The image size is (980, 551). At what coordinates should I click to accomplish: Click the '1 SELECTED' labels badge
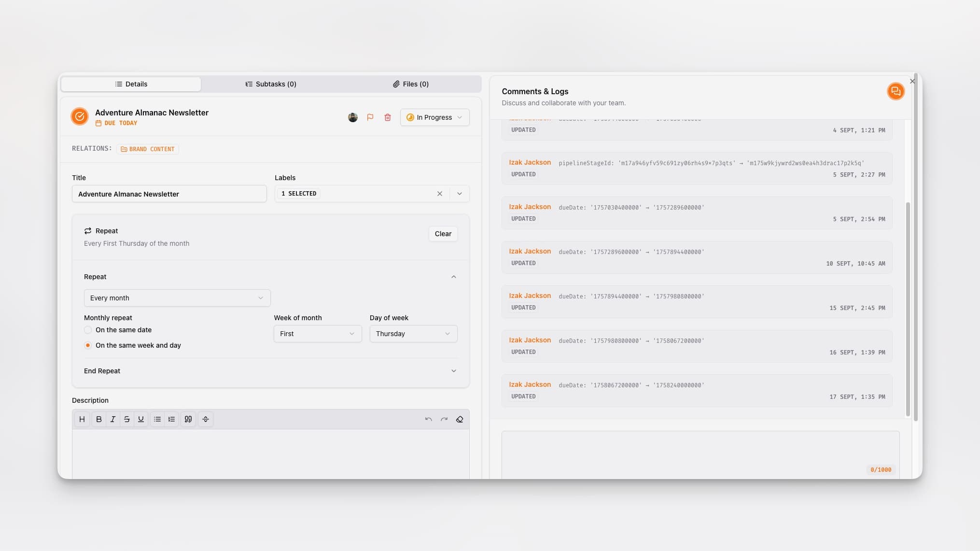coord(299,194)
